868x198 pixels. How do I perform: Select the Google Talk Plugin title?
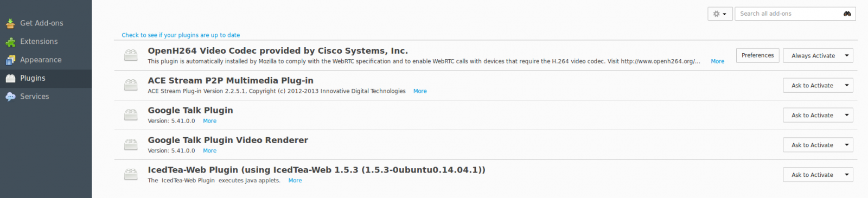tap(190, 111)
